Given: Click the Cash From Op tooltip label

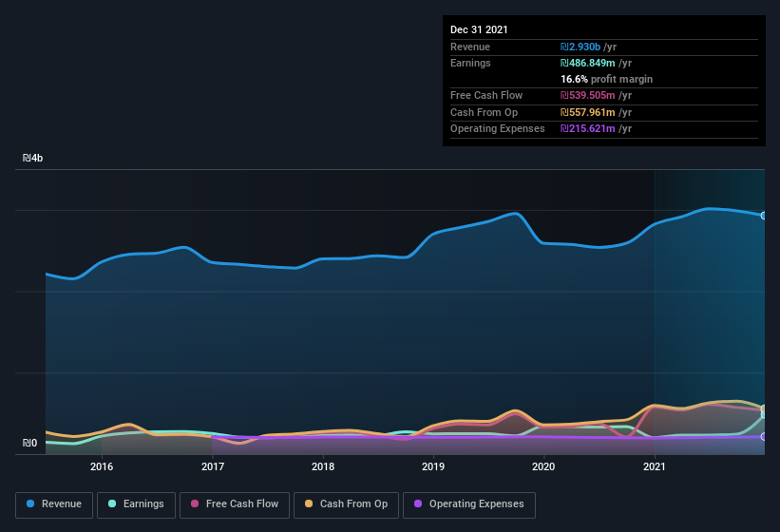Looking at the screenshot, I should point(484,112).
